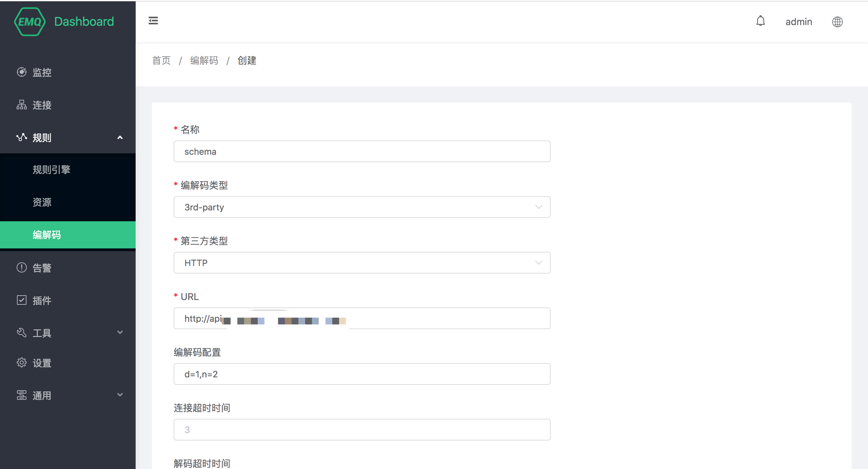Click the 编解码 breadcrumb link

point(204,60)
